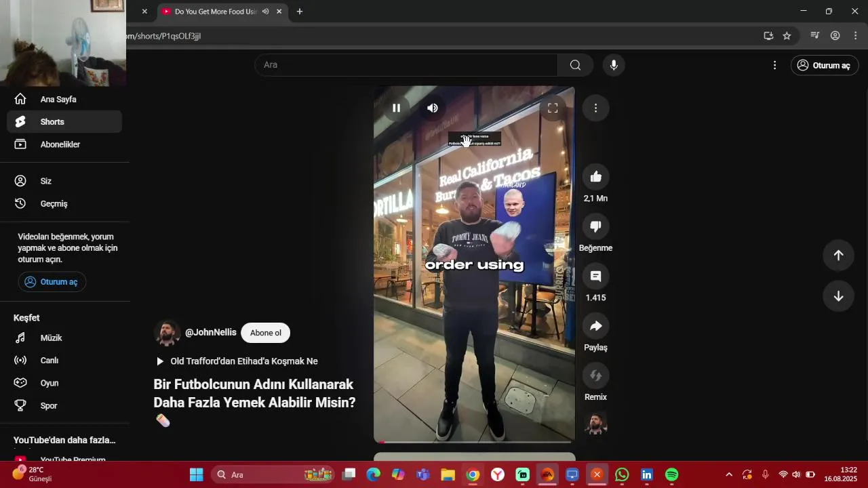Open the Short's more options menu
This screenshot has width=868, height=488.
coord(595,108)
